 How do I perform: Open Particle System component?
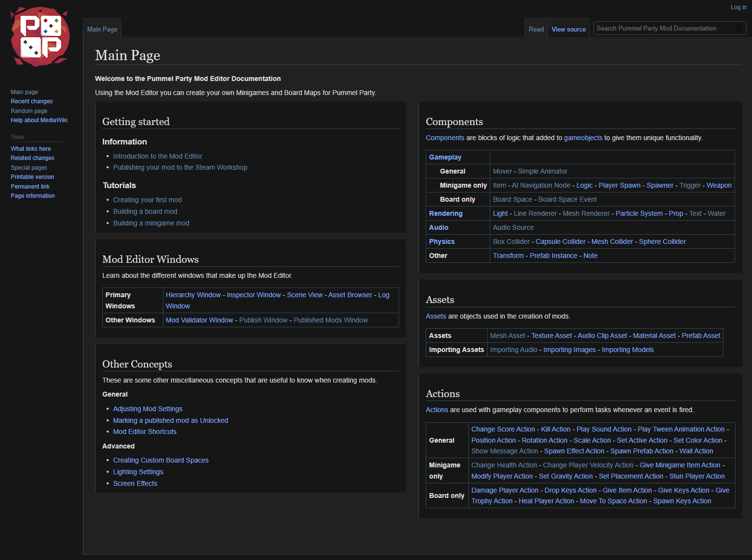tap(639, 213)
